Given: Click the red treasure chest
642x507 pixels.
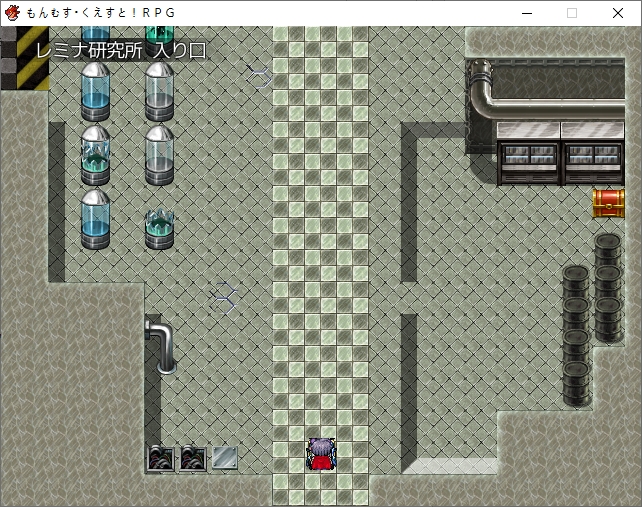Looking at the screenshot, I should pyautogui.click(x=609, y=204).
